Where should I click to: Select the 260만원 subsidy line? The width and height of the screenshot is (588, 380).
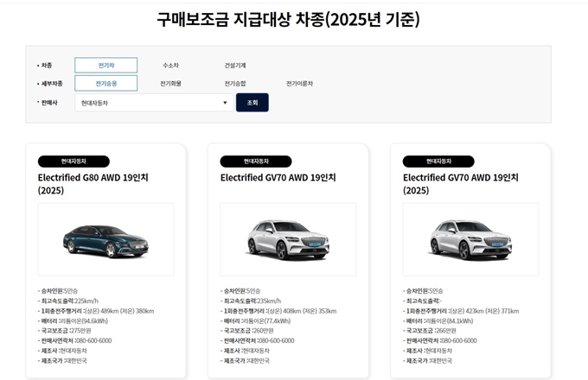click(246, 331)
